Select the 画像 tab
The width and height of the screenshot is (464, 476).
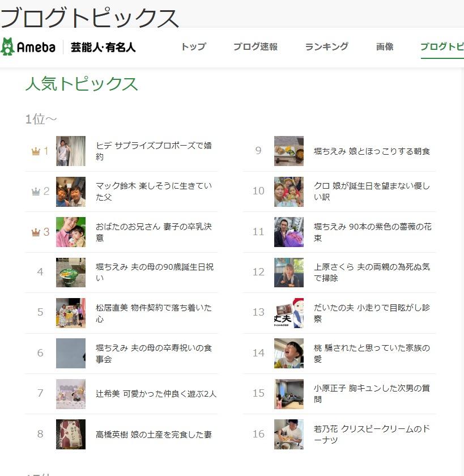(x=385, y=47)
